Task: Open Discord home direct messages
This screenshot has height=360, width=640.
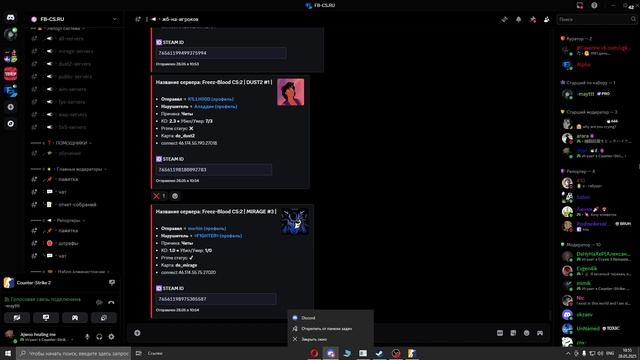Action: [x=11, y=18]
